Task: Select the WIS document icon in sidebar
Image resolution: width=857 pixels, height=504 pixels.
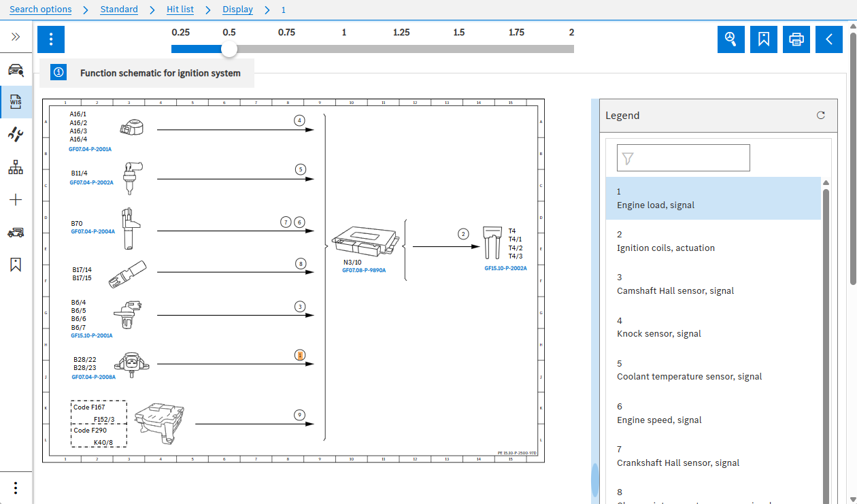Action: pyautogui.click(x=16, y=102)
